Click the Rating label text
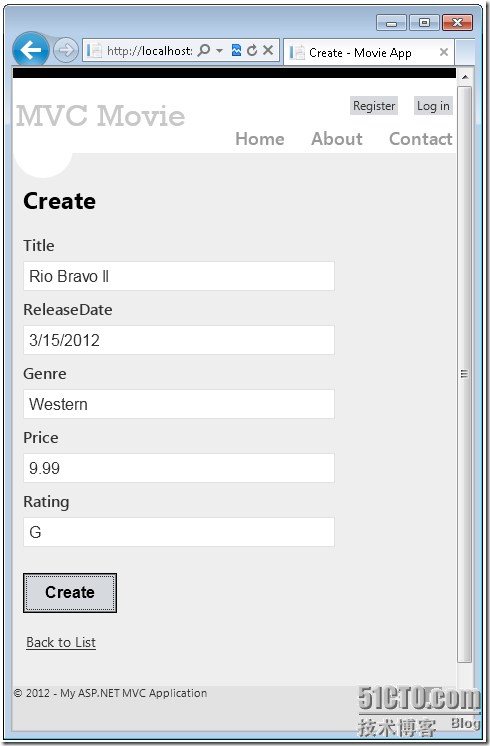 (46, 502)
